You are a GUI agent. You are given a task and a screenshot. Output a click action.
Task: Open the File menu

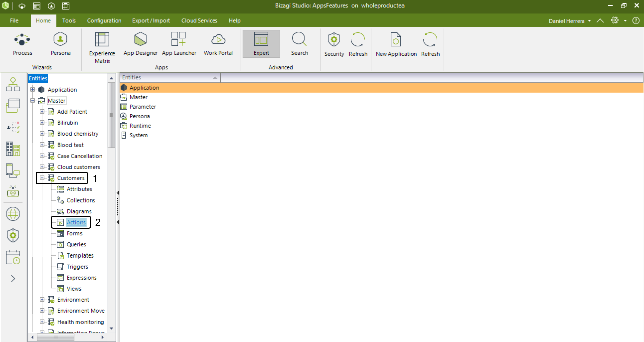point(14,20)
